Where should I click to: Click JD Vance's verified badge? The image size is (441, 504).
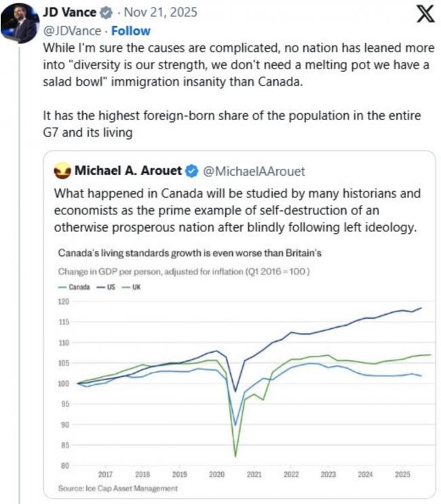[107, 13]
